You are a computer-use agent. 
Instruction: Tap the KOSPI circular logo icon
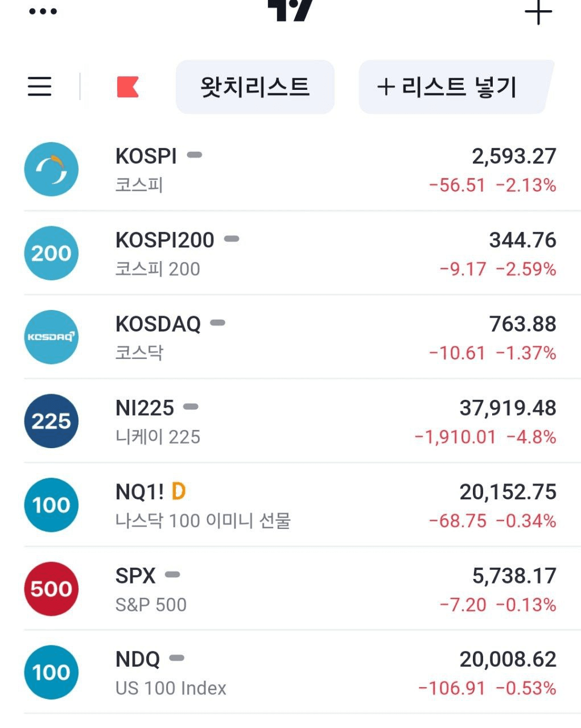point(51,169)
